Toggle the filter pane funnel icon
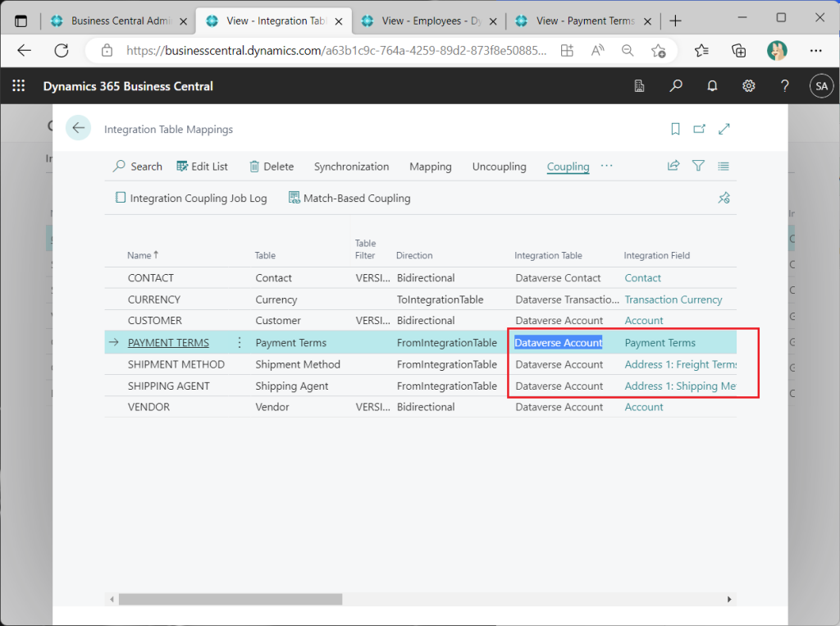The width and height of the screenshot is (840, 626). (698, 166)
